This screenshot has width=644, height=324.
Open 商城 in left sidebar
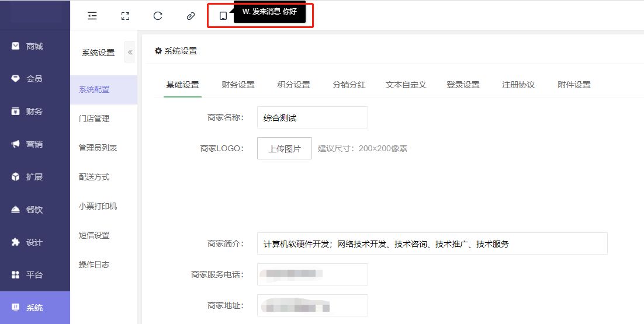(34, 46)
